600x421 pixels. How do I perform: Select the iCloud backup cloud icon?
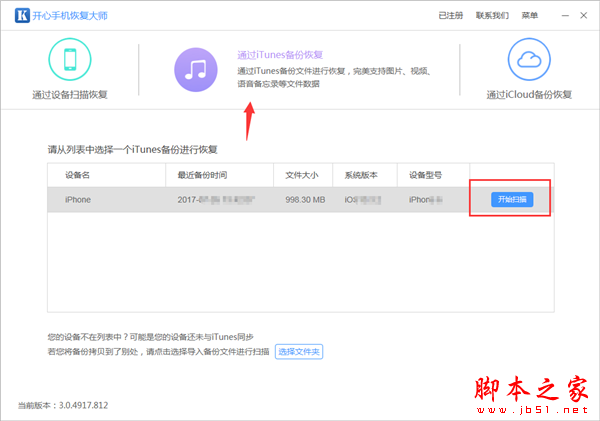[x=529, y=59]
